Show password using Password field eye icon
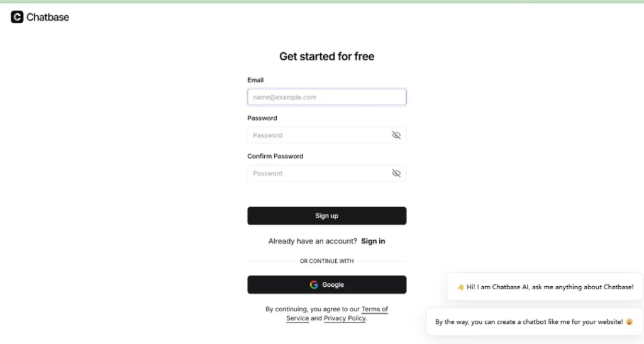 (x=396, y=135)
